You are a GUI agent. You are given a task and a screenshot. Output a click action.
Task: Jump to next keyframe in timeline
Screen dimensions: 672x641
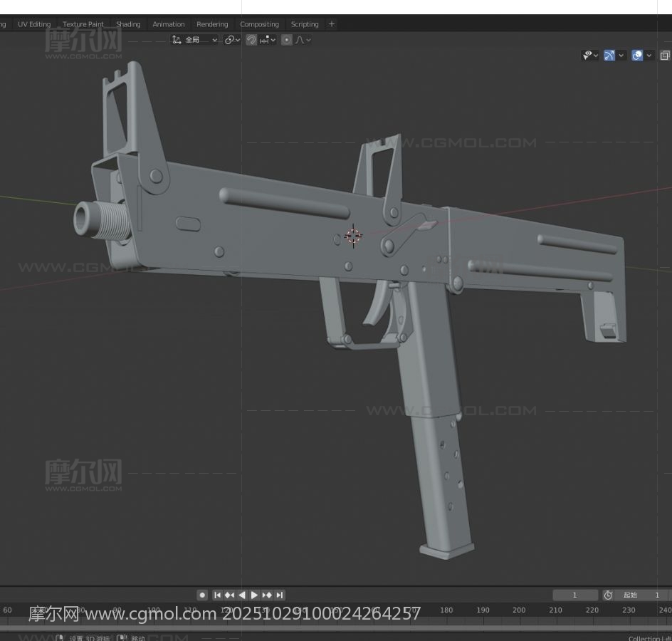(x=267, y=595)
